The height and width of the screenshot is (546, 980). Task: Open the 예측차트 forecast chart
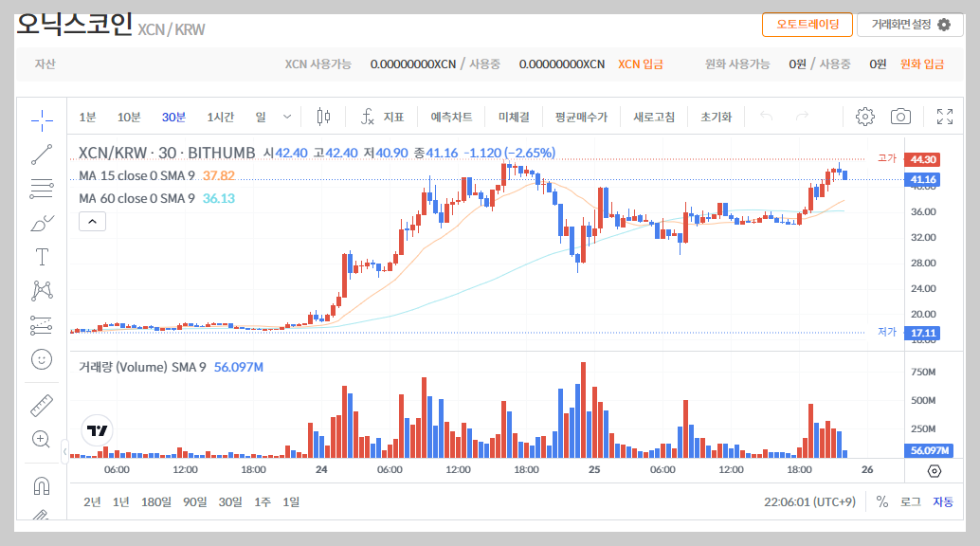pos(451,117)
